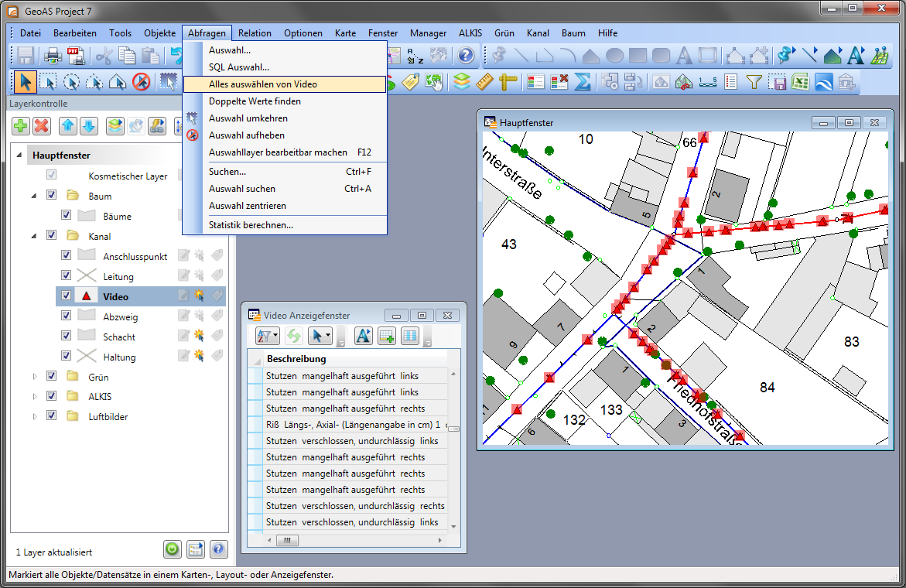Click vertical scrollbar down arrow in Video Anzeigefenster
The height and width of the screenshot is (588, 906).
pos(453,526)
